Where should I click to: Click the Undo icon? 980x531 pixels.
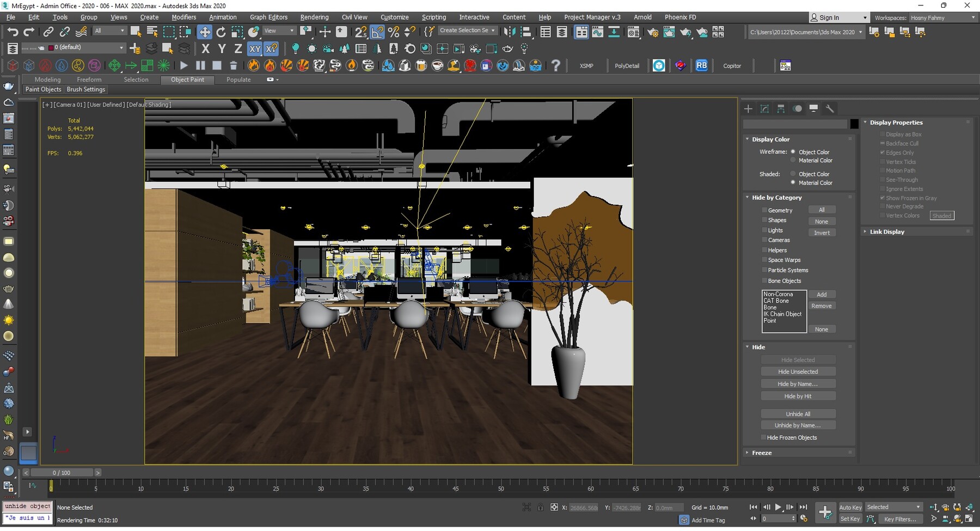(13, 32)
